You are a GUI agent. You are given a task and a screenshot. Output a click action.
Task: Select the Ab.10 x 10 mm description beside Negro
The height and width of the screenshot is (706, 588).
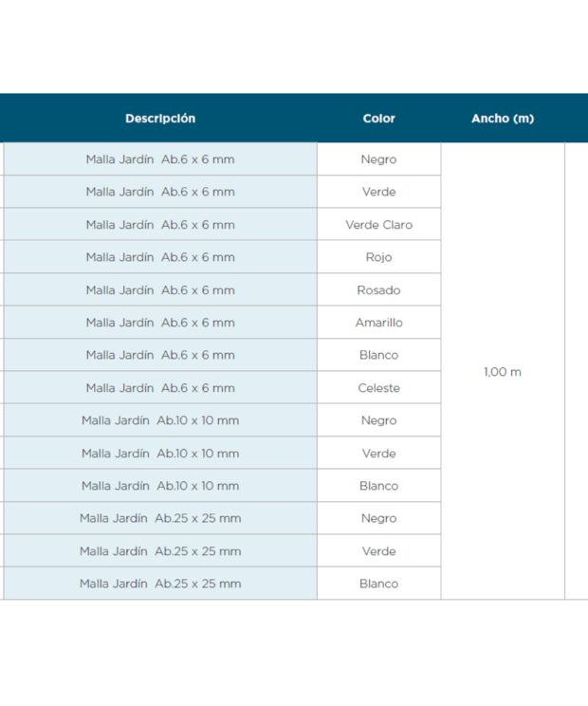click(160, 420)
